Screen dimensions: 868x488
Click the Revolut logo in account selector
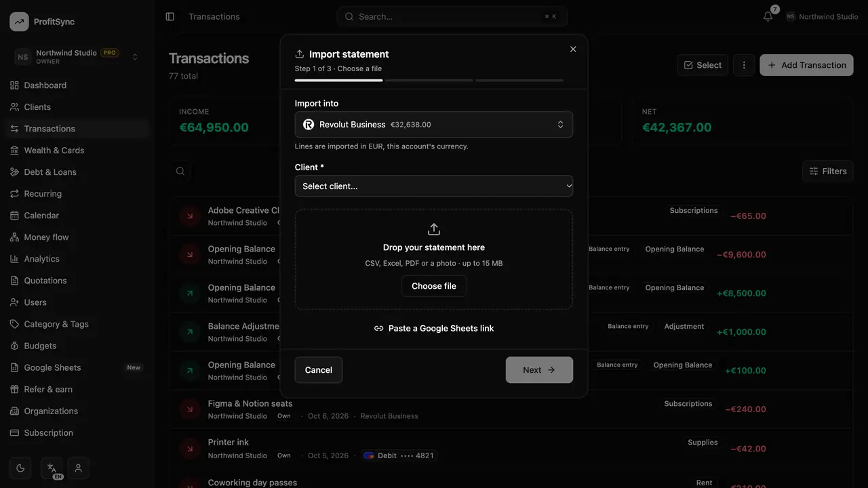tap(309, 125)
